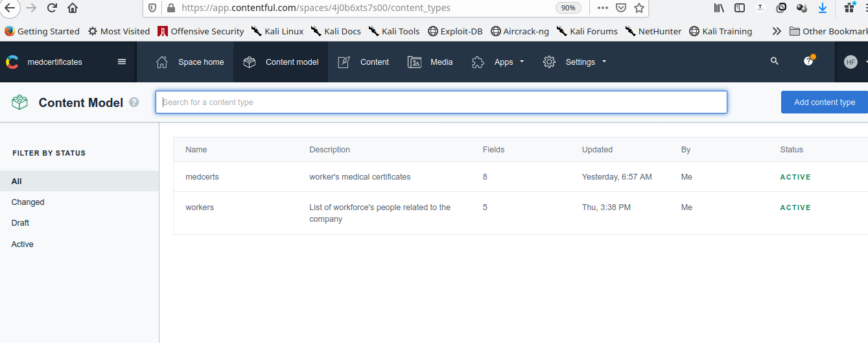Click the Add content type button
This screenshot has height=343, width=868.
(x=825, y=102)
